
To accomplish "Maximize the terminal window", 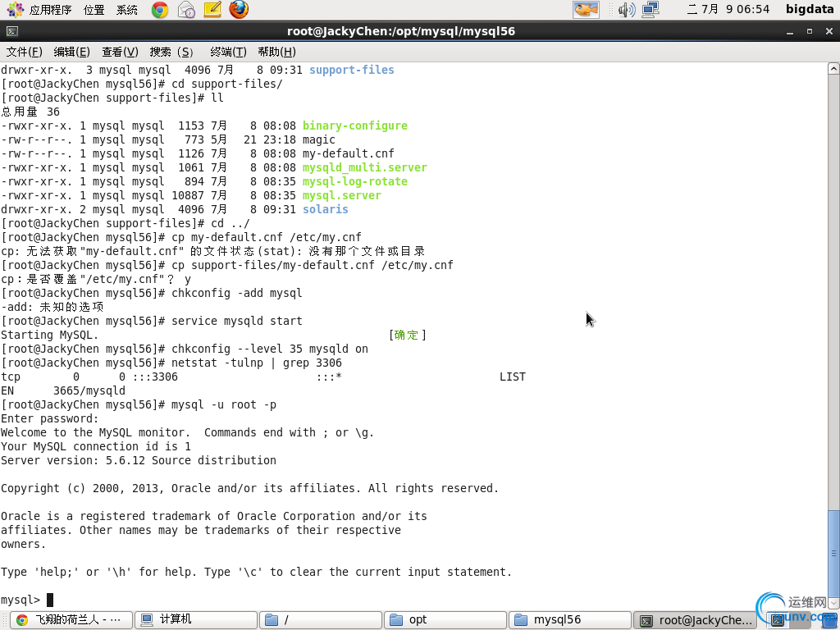I will [x=810, y=32].
